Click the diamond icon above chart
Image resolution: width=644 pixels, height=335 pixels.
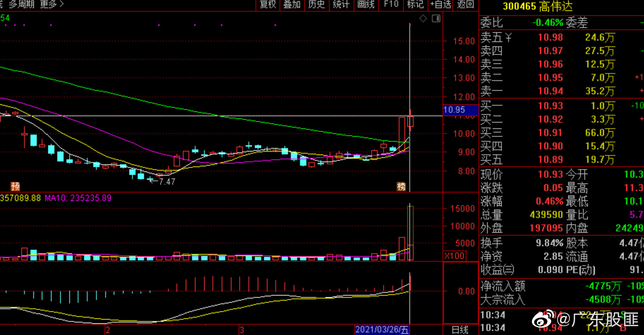[x=423, y=18]
